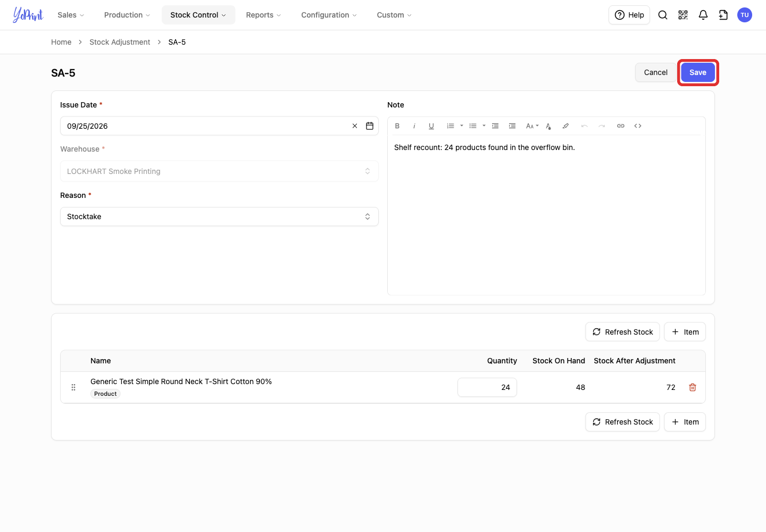The height and width of the screenshot is (532, 766).
Task: Save the SA-5 stock adjustment
Action: (698, 72)
